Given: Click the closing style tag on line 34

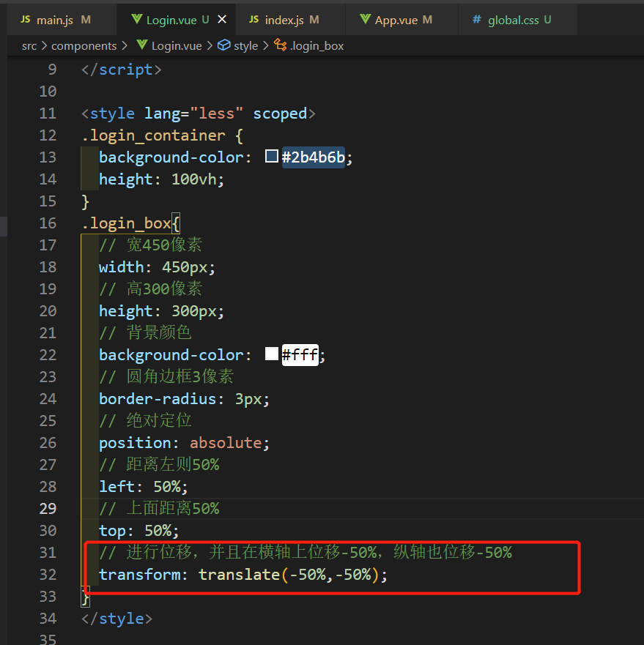Looking at the screenshot, I should (x=117, y=618).
